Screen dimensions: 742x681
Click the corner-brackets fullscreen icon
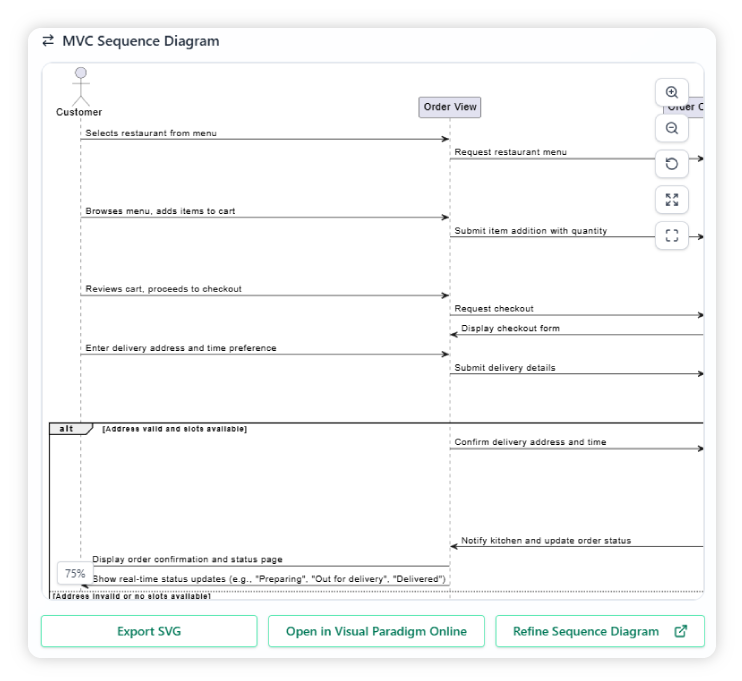tap(672, 236)
